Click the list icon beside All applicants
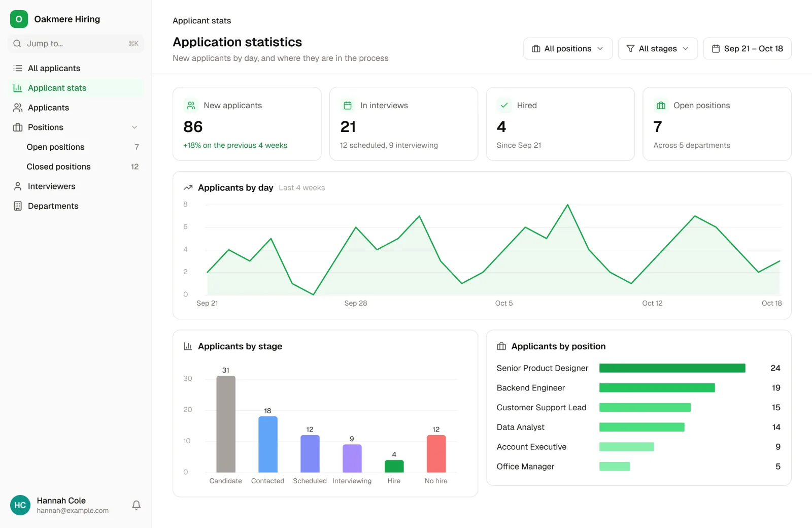The image size is (812, 528). [x=18, y=68]
